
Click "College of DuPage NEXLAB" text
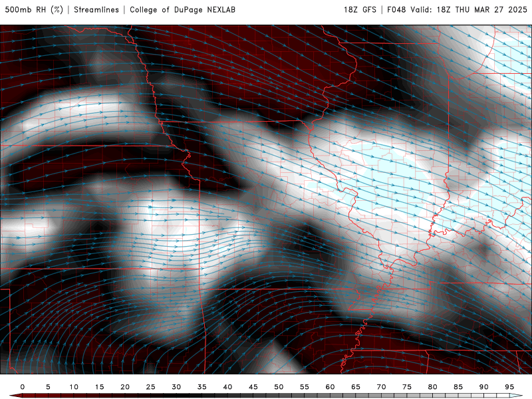(182, 10)
